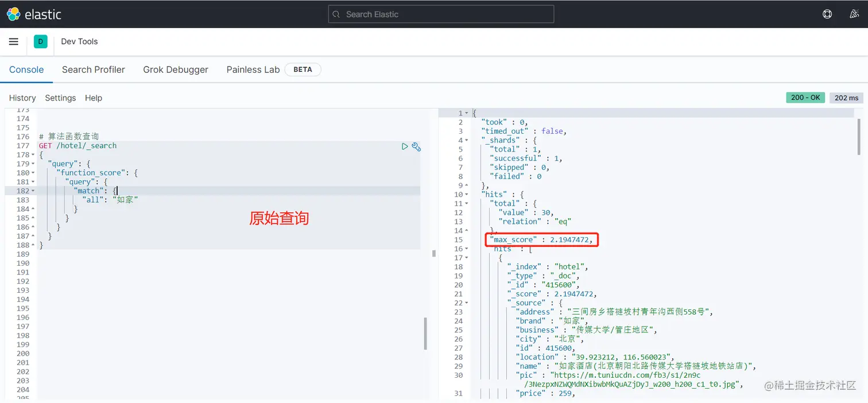Click the GET /hotel/_search request line
868x403 pixels.
pos(77,146)
